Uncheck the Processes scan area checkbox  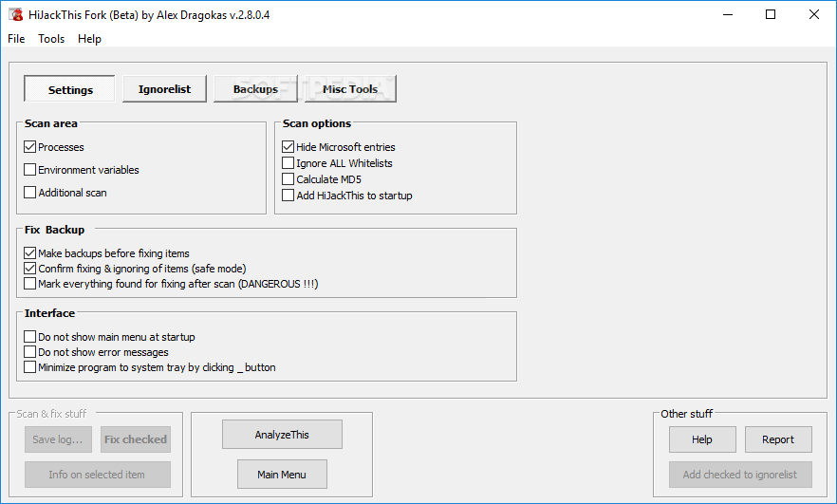coord(30,147)
